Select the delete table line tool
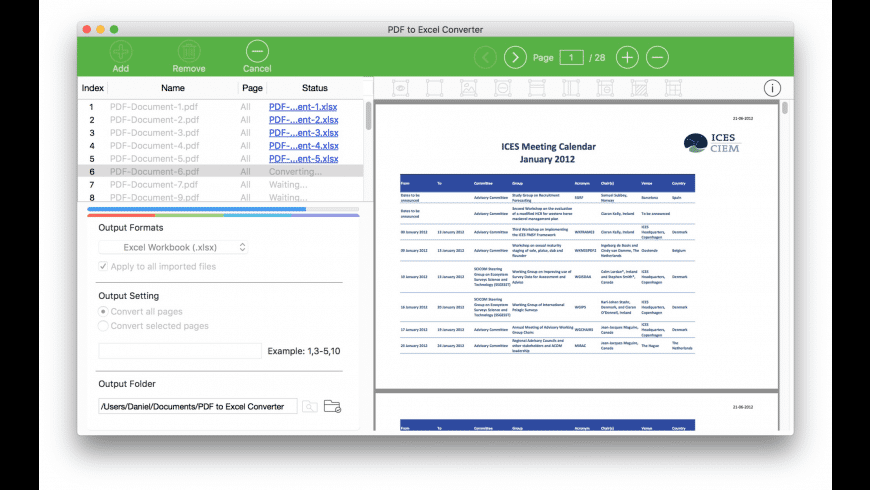This screenshot has height=490, width=870. click(x=605, y=88)
